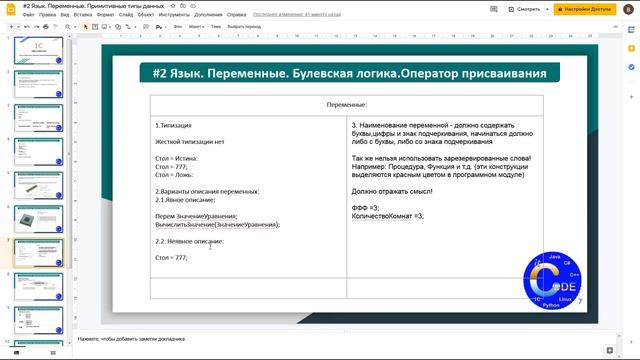640x360 pixels.
Task: Undo the last action
Action: [27, 27]
